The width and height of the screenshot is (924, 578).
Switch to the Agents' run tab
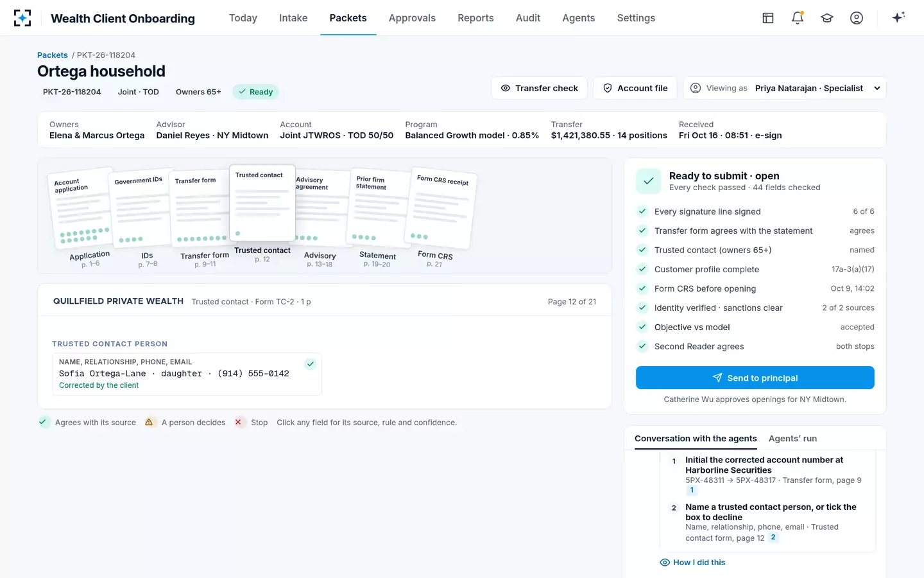pyautogui.click(x=793, y=439)
